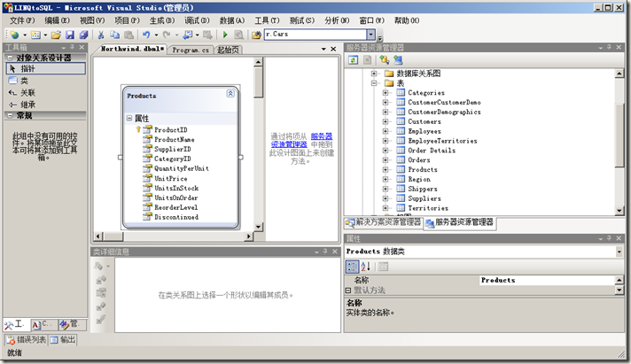Select the Order Details table in Server Explorer
Viewport: 631px width, 364px height.
coord(432,151)
